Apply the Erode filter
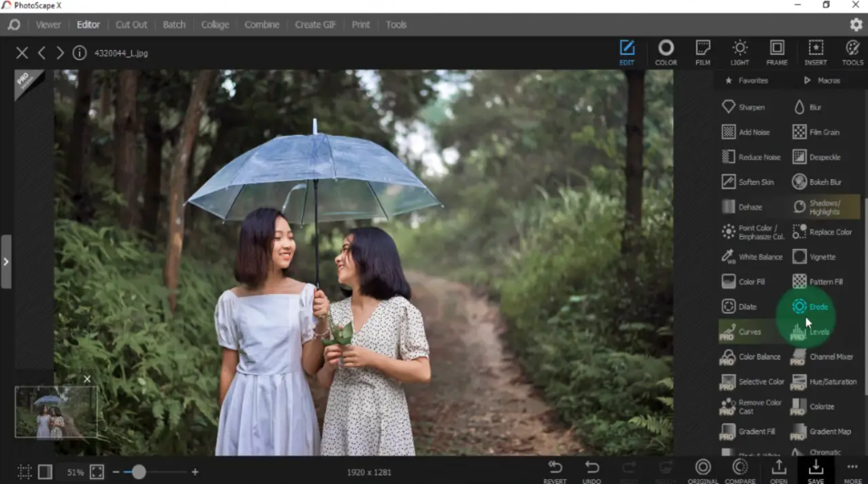 tap(811, 306)
